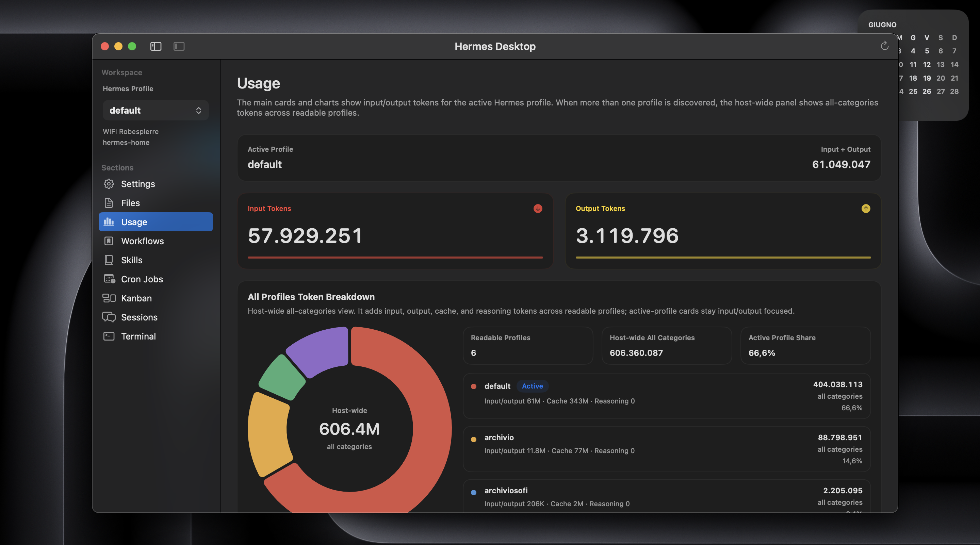This screenshot has width=980, height=545.
Task: Click the refresh icon in titlebar
Action: coord(884,46)
